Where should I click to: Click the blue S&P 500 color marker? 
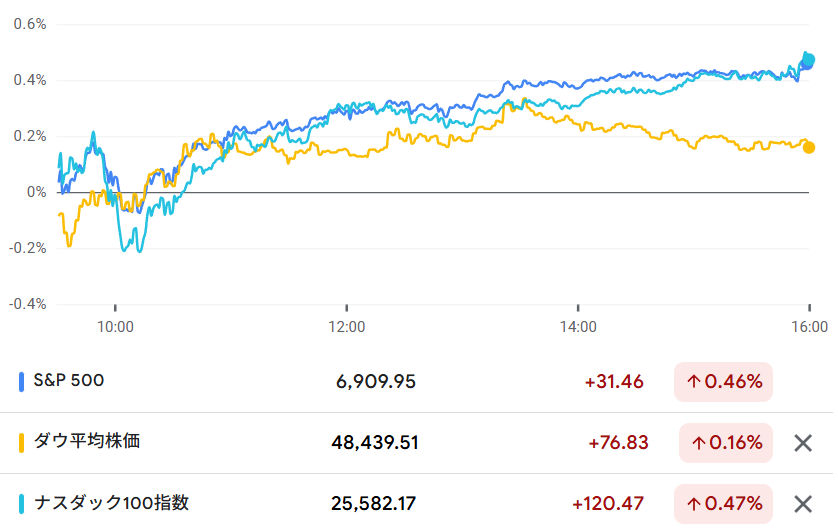click(x=22, y=382)
